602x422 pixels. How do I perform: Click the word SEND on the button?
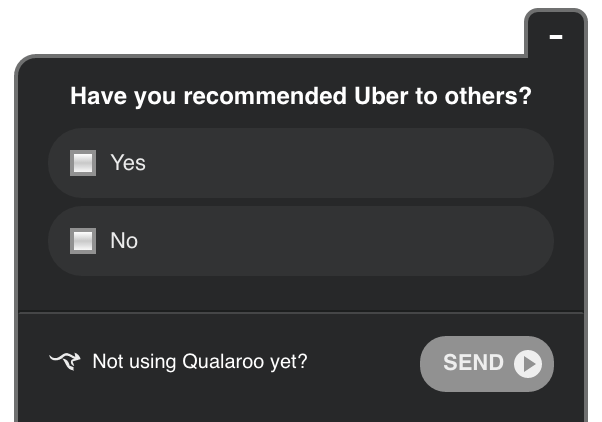tap(473, 363)
